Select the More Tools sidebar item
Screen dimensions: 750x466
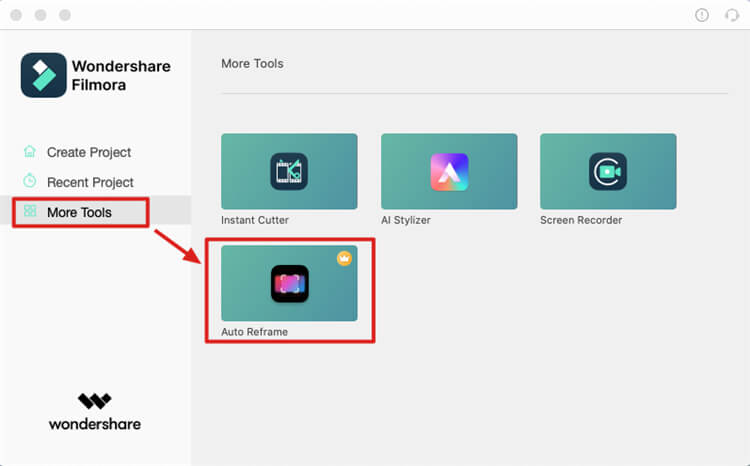[96, 212]
